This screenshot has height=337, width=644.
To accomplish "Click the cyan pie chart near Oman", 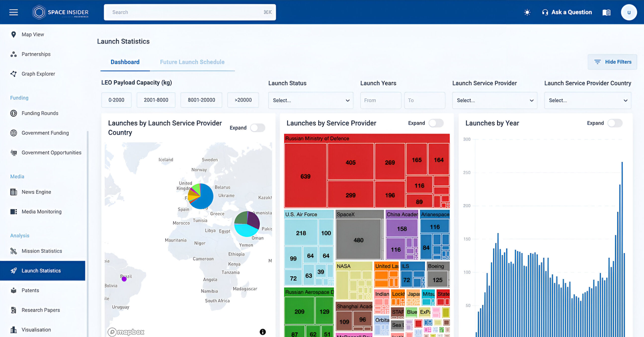I will pos(247,224).
